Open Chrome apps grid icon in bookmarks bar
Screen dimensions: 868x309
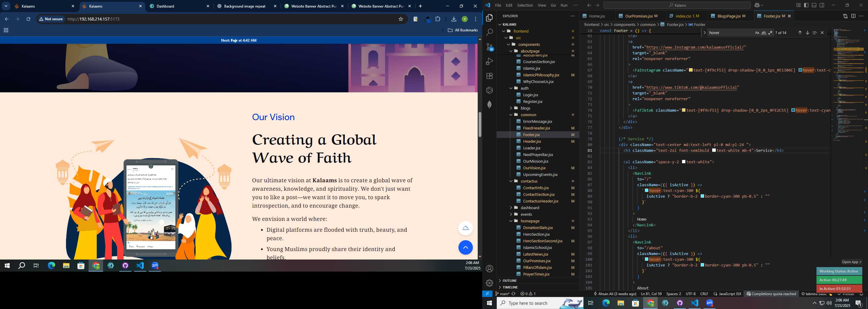6,30
